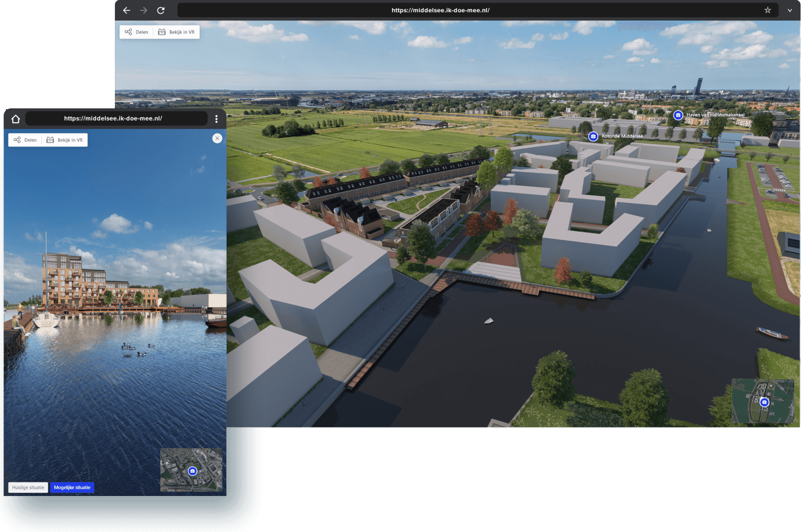Viewport: 807px width, 532px height.
Task: Tap Bekijk in VR on mobile
Action: 65,140
